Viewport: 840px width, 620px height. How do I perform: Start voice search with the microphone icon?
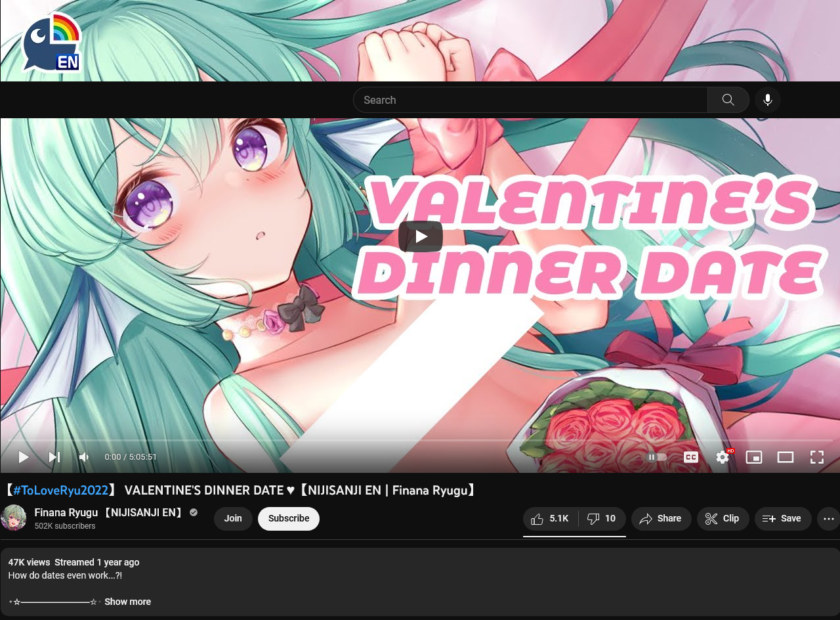pyautogui.click(x=768, y=100)
